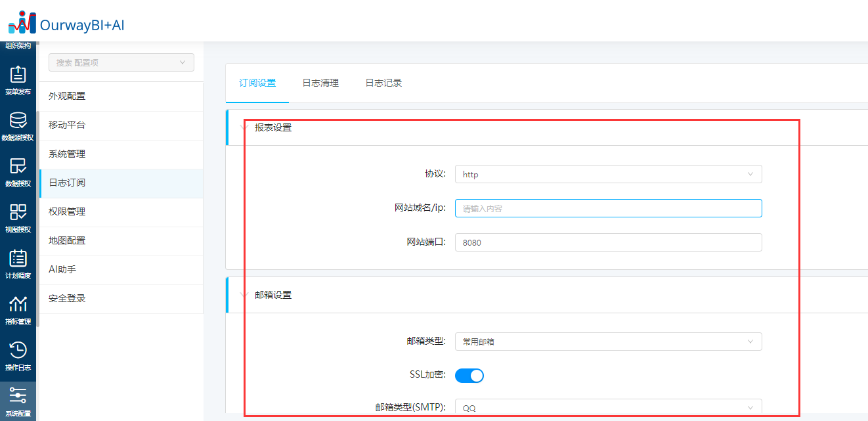Open the 邮箱类型(SMTP) QQ dropdown
Image resolution: width=868 pixels, height=421 pixels.
click(x=608, y=407)
